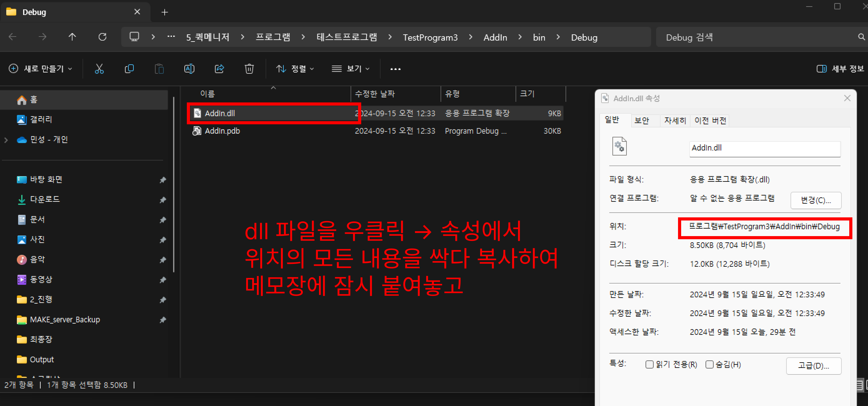Add a new Explorer tab

click(x=164, y=12)
